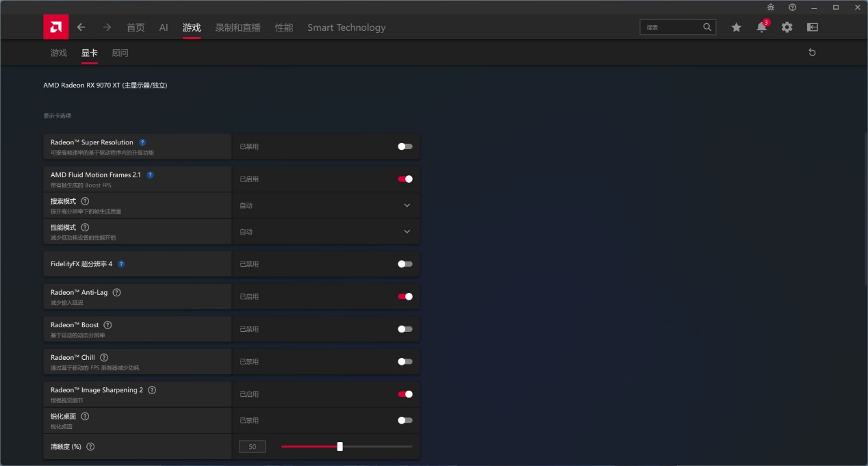868x466 pixels.
Task: Enable FidelityFX 超分辨率 4 toggle
Action: pyautogui.click(x=405, y=264)
